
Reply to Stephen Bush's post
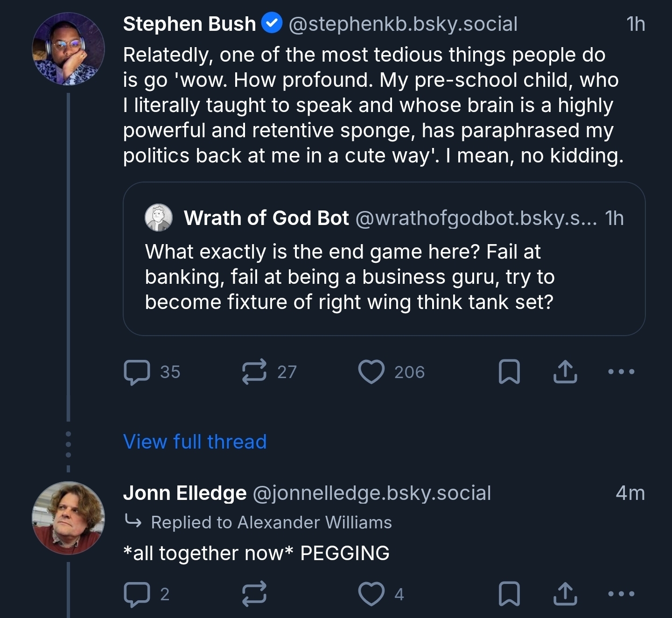[x=137, y=372]
